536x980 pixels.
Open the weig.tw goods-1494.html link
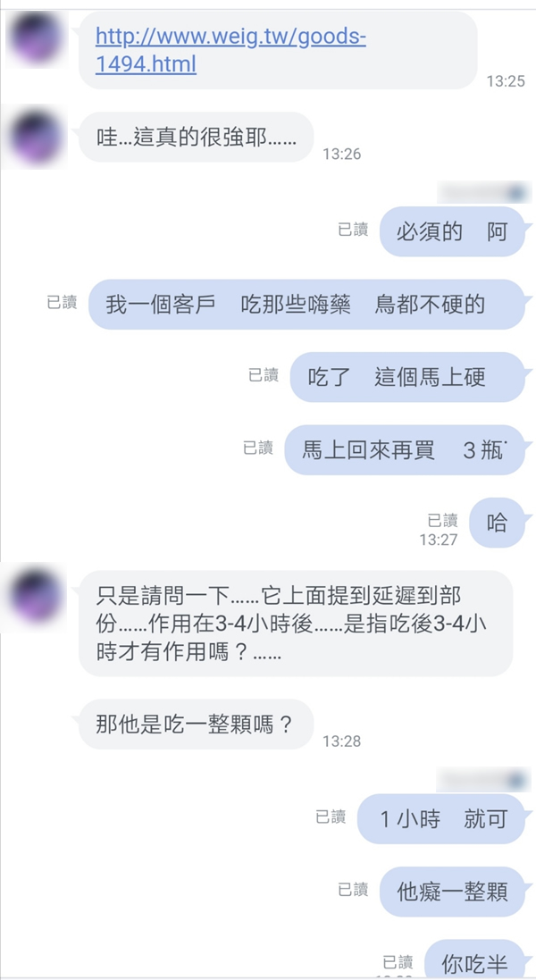tap(230, 51)
